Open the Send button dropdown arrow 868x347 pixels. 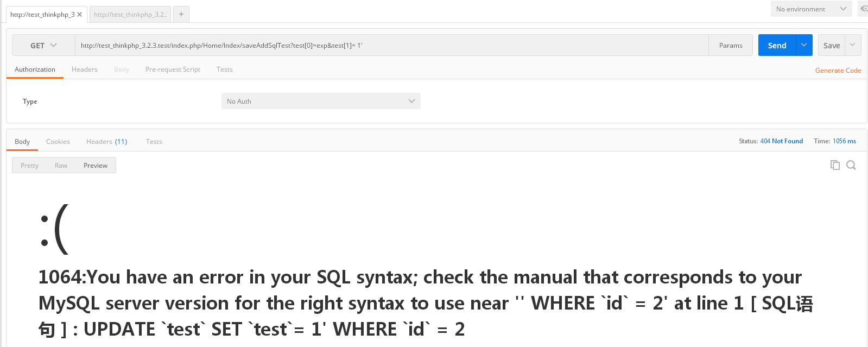tap(804, 45)
